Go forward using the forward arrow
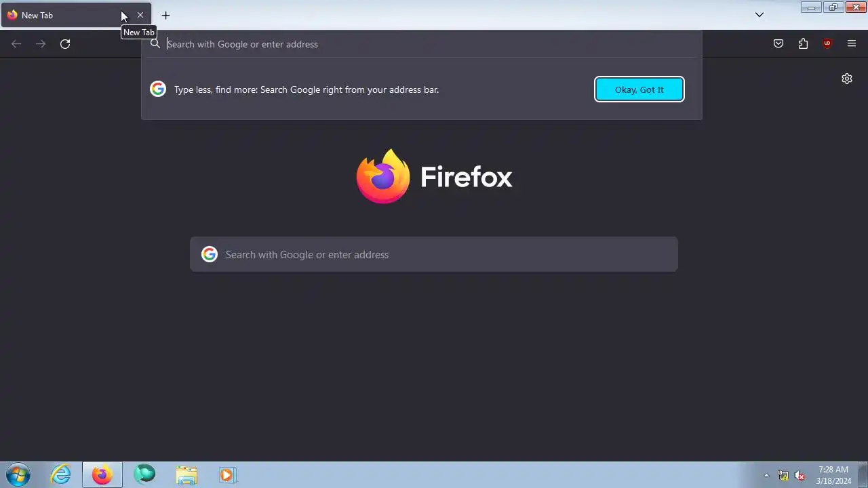The image size is (868, 488). pos(41,44)
